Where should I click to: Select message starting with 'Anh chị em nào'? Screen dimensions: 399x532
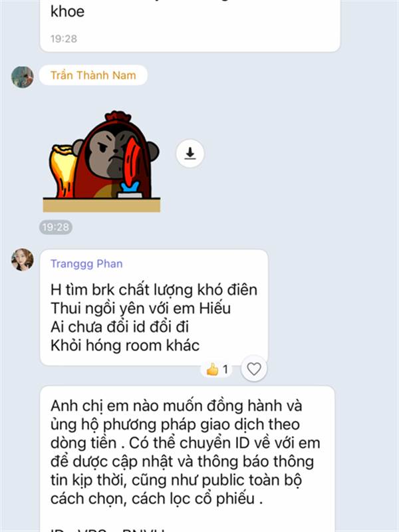tap(188, 459)
